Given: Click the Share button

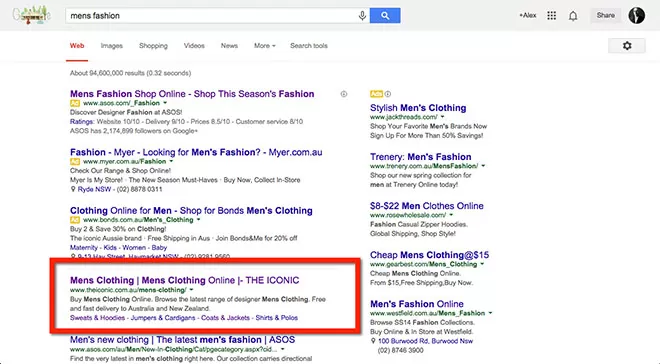Looking at the screenshot, I should pyautogui.click(x=605, y=16).
